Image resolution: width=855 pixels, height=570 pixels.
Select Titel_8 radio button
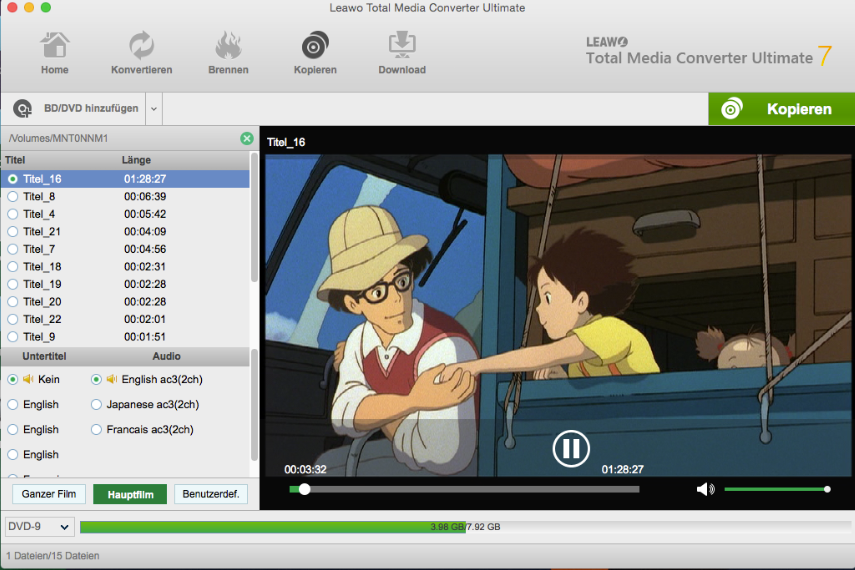point(13,196)
